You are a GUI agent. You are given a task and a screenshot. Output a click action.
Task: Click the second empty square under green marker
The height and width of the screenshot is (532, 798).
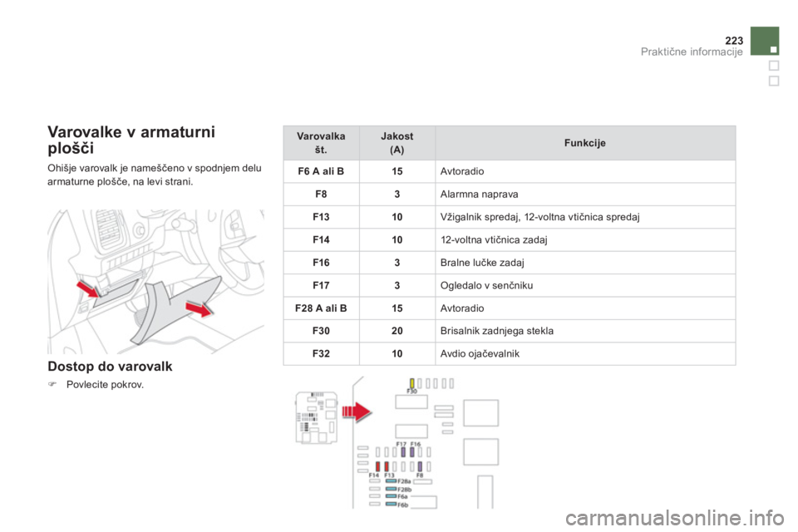tap(774, 81)
